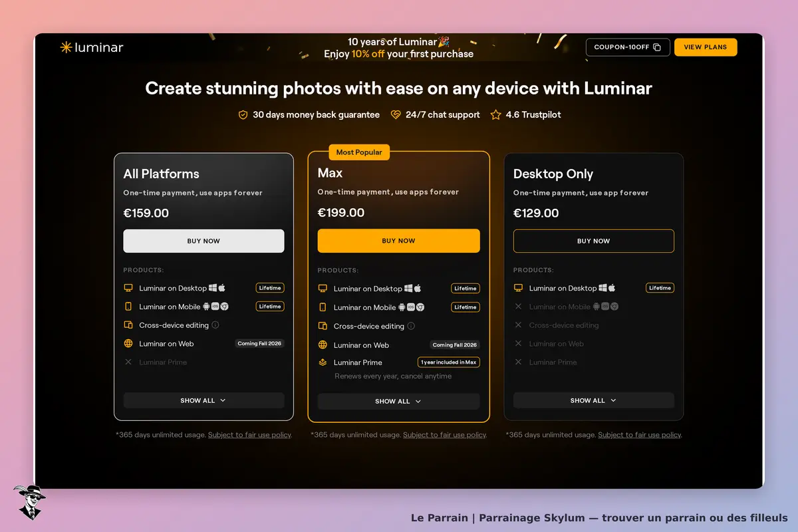Click the Trustpilot star icon
The image size is (798, 532).
click(x=495, y=115)
